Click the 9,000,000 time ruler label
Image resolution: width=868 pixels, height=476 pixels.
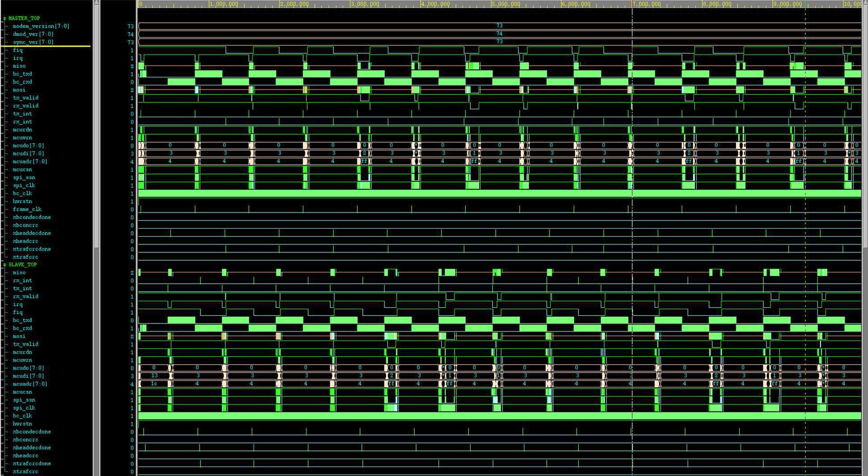(788, 4)
